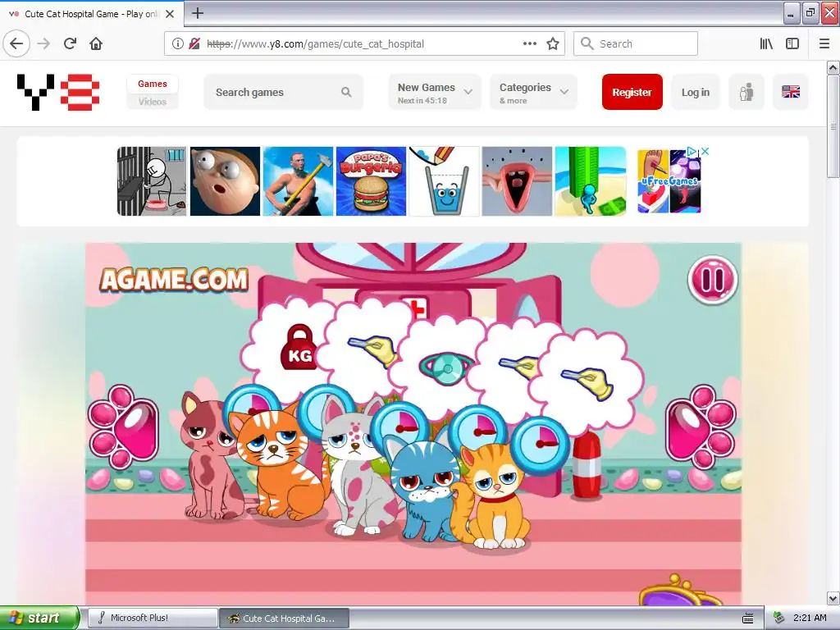Click the AdChoices triangle icon
The height and width of the screenshot is (630, 840).
692,152
